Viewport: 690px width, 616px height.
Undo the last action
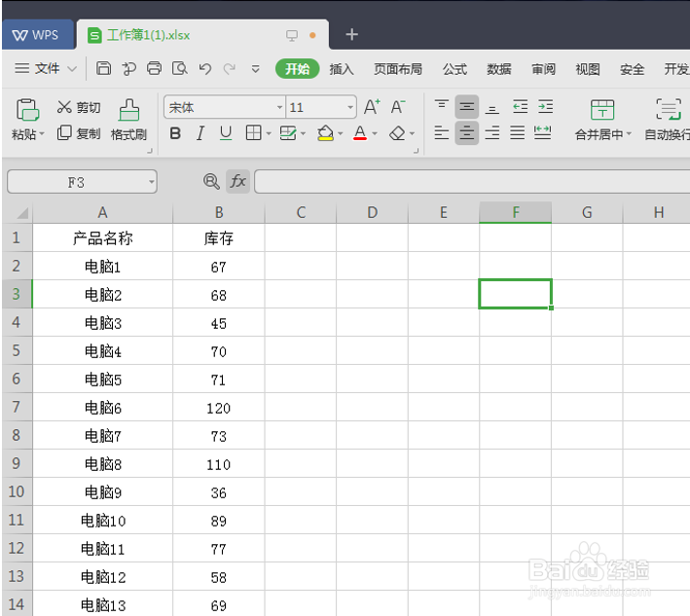[204, 68]
